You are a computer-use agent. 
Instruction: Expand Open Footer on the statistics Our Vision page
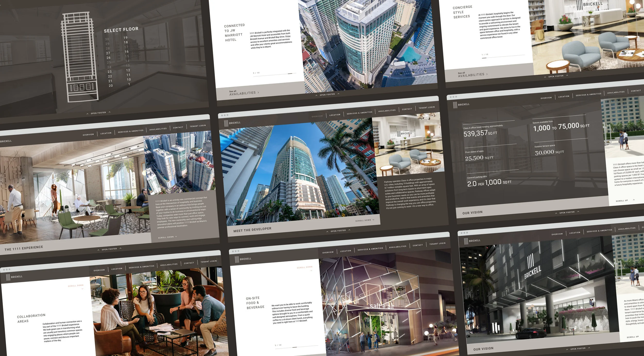pyautogui.click(x=567, y=212)
